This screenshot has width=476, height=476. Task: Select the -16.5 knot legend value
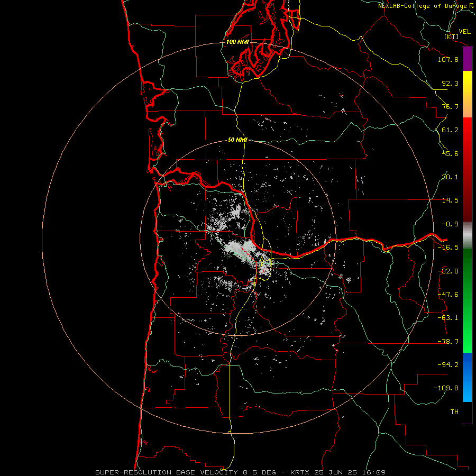click(x=448, y=248)
